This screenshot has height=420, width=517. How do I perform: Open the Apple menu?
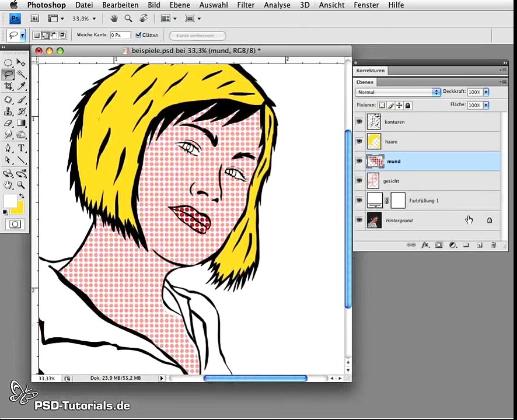13,5
